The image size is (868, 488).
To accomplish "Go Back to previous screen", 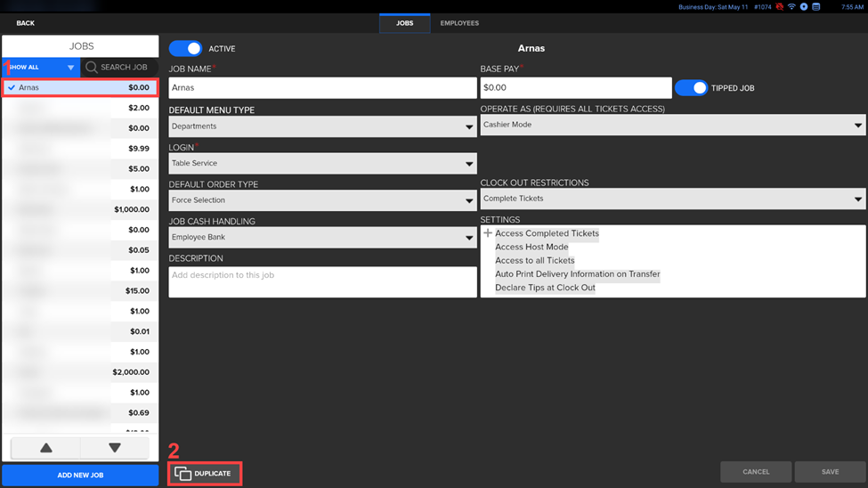I will click(26, 23).
